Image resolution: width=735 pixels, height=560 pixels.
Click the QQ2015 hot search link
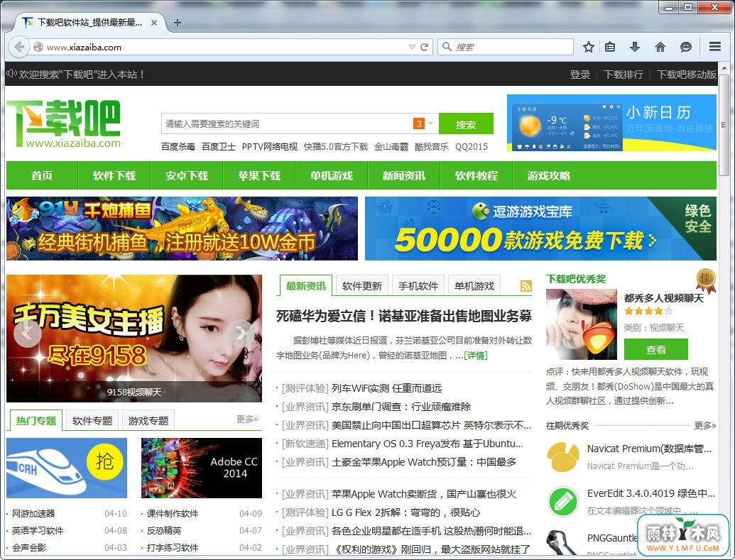[472, 147]
